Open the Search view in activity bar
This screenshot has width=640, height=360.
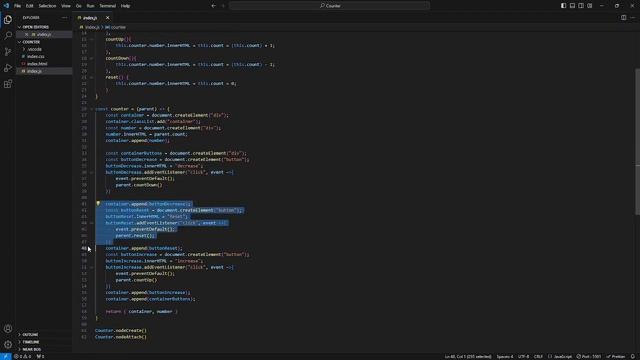(x=8, y=36)
